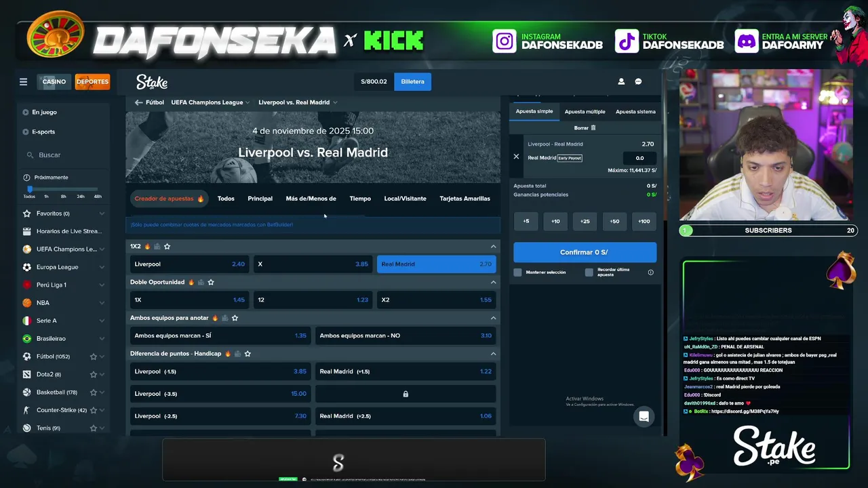This screenshot has height=488, width=868.
Task: Click the Brasileirao flag icon
Action: click(x=27, y=338)
